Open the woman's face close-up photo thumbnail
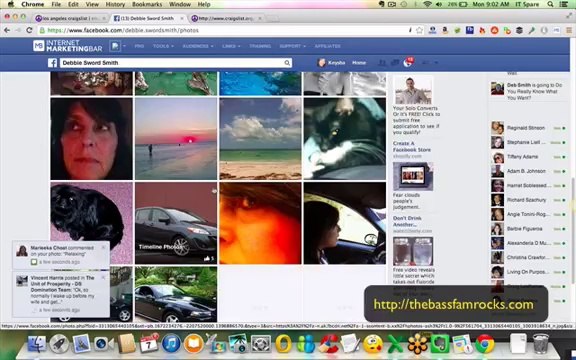Screen dimensions: 576x360 pos(91,139)
